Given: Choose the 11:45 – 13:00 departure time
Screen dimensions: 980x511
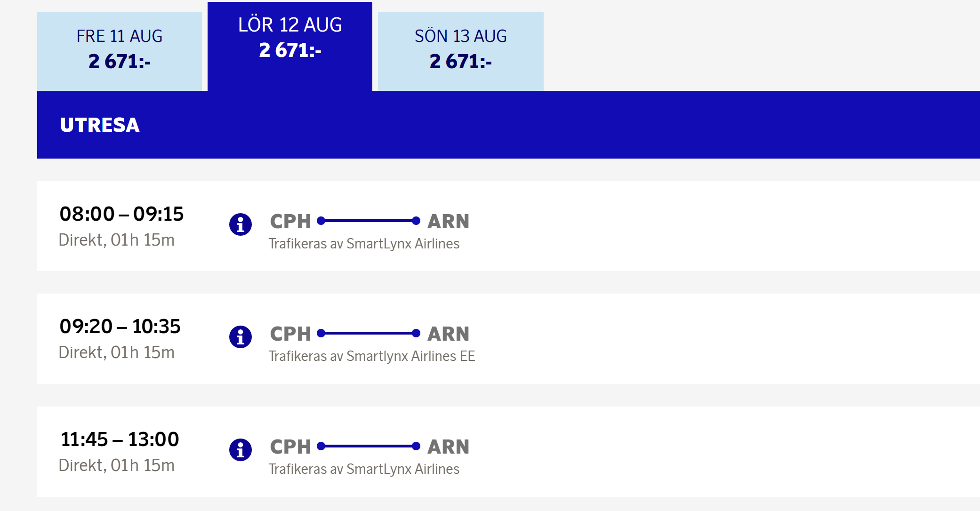Looking at the screenshot, I should click(x=120, y=439).
